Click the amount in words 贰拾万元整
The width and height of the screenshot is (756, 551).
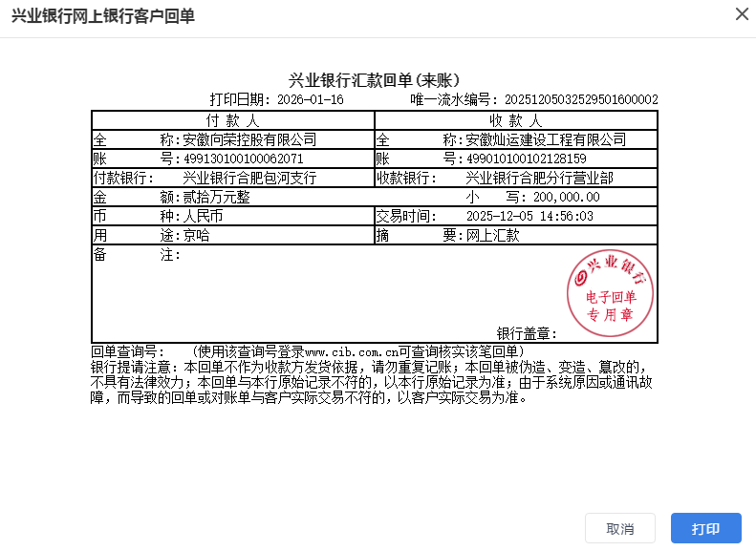click(x=216, y=197)
